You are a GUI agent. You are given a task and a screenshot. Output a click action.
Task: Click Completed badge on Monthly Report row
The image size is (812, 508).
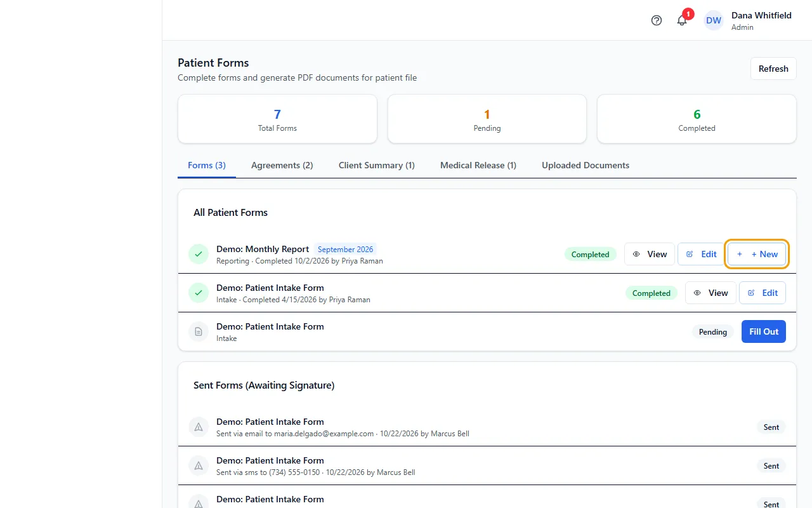590,254
